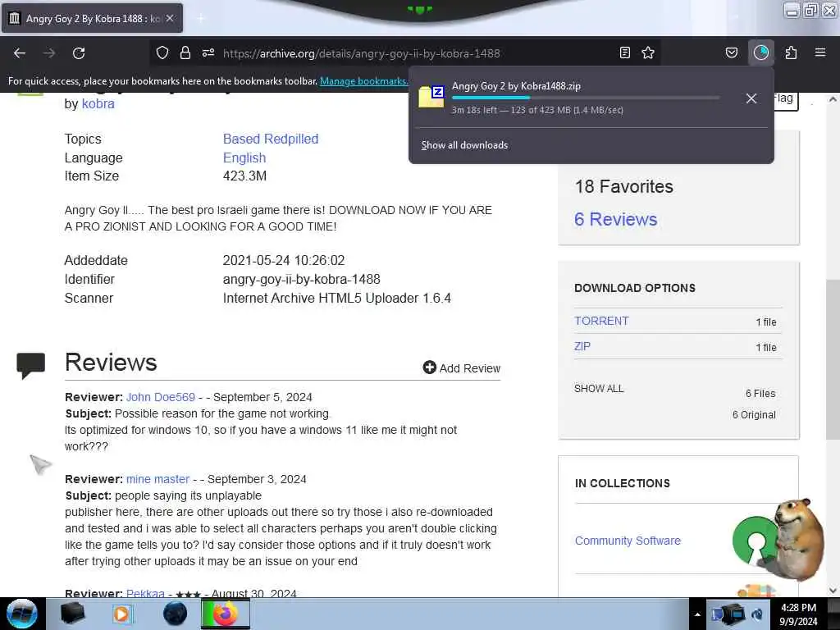Click the Angry Goy 2 by Kobra1488.zip download entry
840x630 pixels.
click(591, 98)
